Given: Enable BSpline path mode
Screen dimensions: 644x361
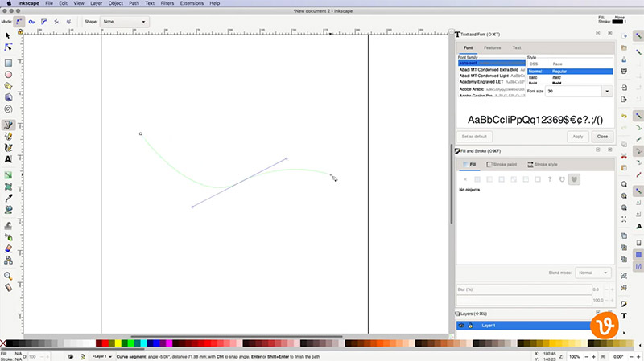Looking at the screenshot, I should point(44,22).
